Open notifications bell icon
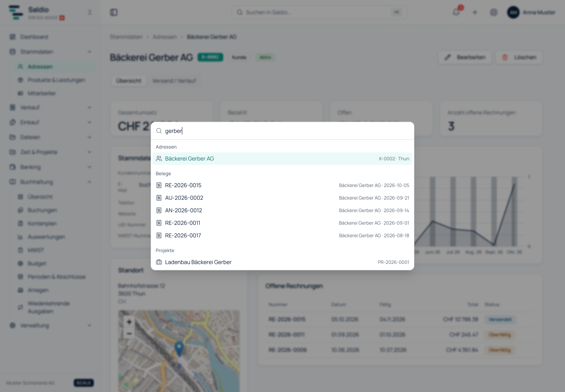 [x=456, y=12]
